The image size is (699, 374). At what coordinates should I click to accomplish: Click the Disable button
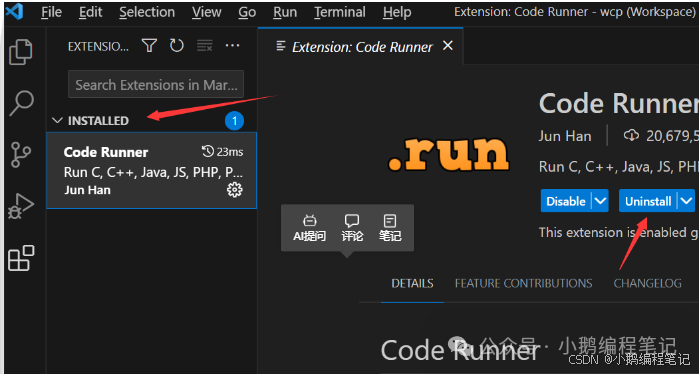566,201
